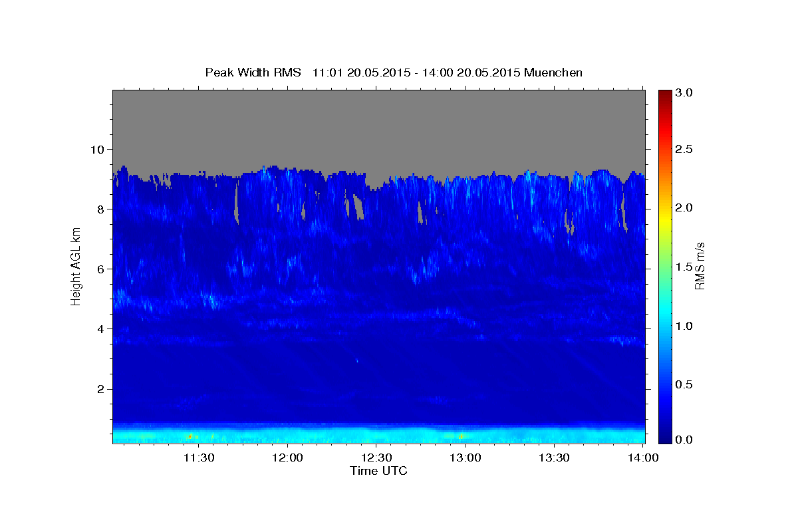The image size is (798, 532).
Task: Click the end date '14:00 20.05.2015' in the title
Action: pos(470,72)
